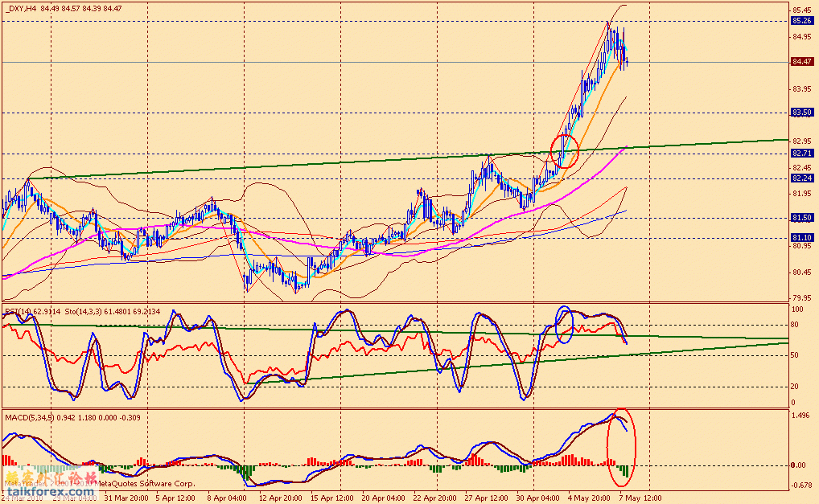
Task: Click the 7 May 12:00 time label
Action: point(643,498)
